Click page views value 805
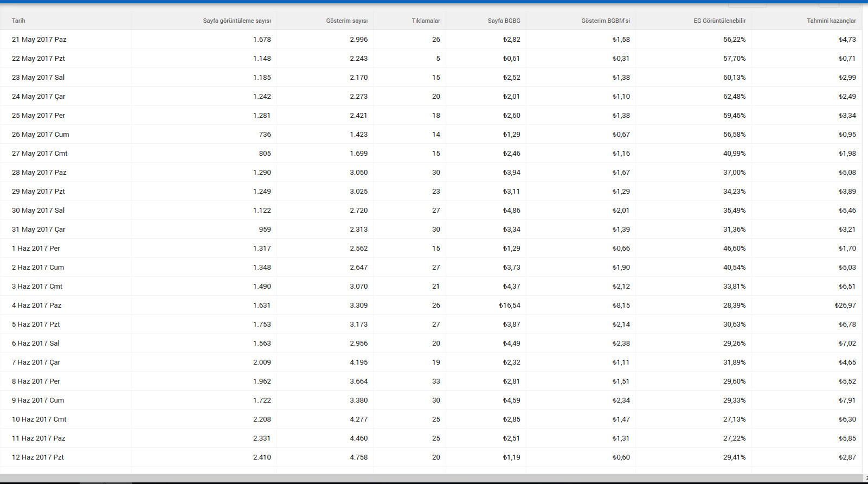The height and width of the screenshot is (484, 868). point(265,154)
